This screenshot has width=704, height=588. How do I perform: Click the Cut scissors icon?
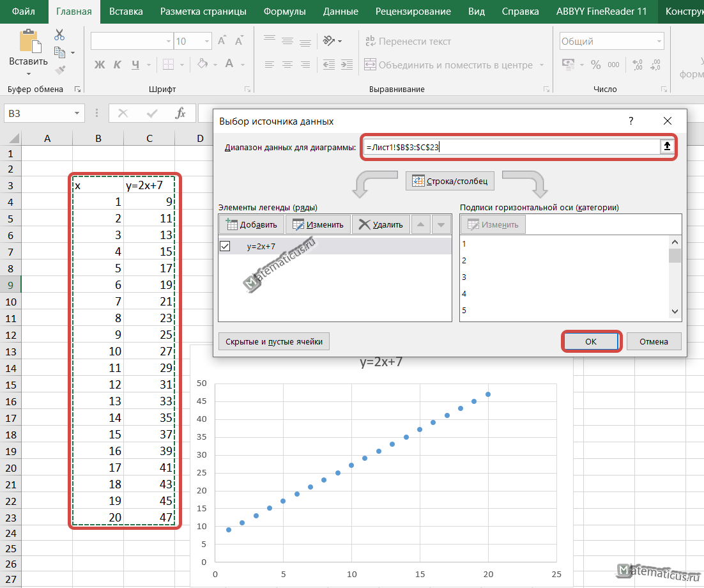click(x=59, y=35)
